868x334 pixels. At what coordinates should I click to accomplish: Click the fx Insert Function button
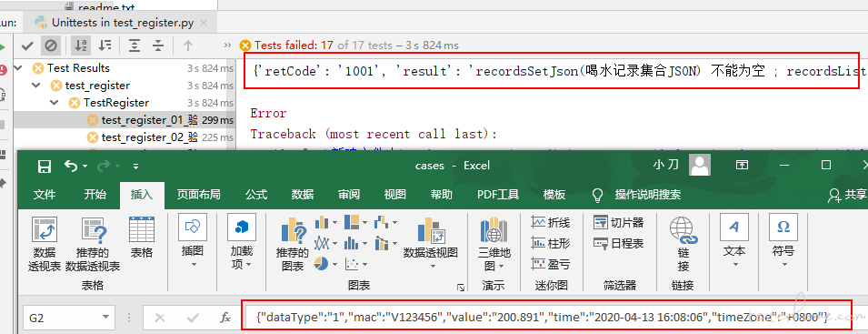225,318
